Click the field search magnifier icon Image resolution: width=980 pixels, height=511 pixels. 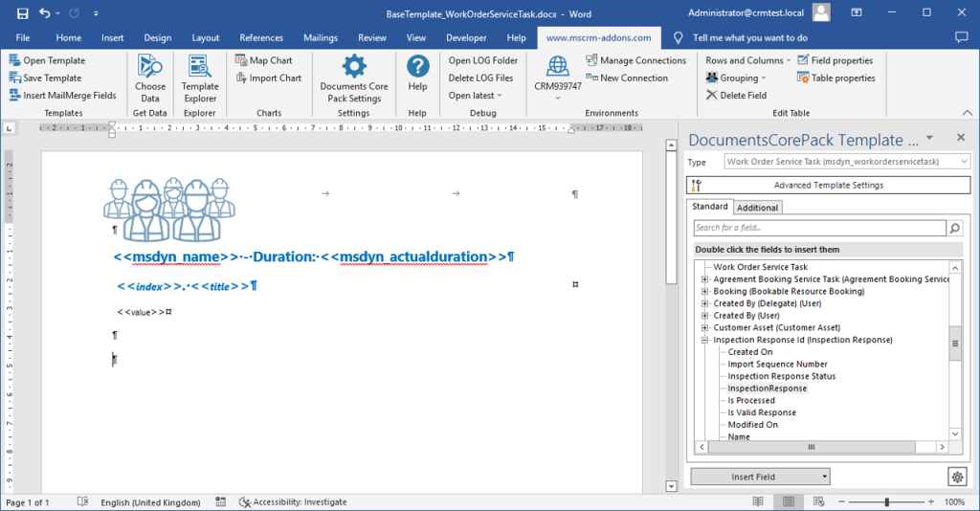(954, 228)
